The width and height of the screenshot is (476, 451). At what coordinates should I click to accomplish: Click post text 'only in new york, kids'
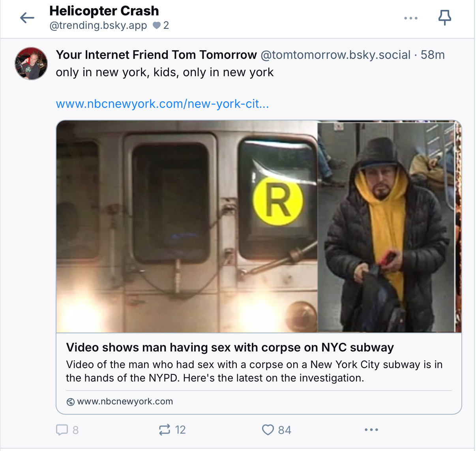click(165, 72)
